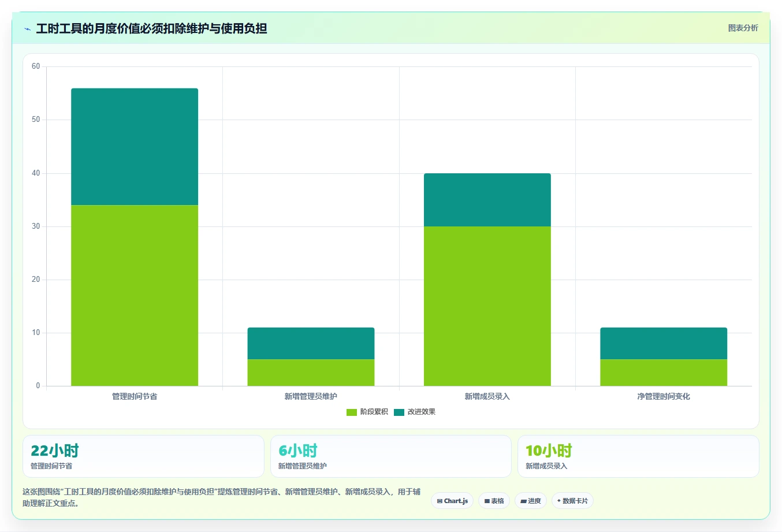The image size is (782, 532).
Task: Click the 净管理时间变化 x-axis label
Action: pyautogui.click(x=664, y=396)
